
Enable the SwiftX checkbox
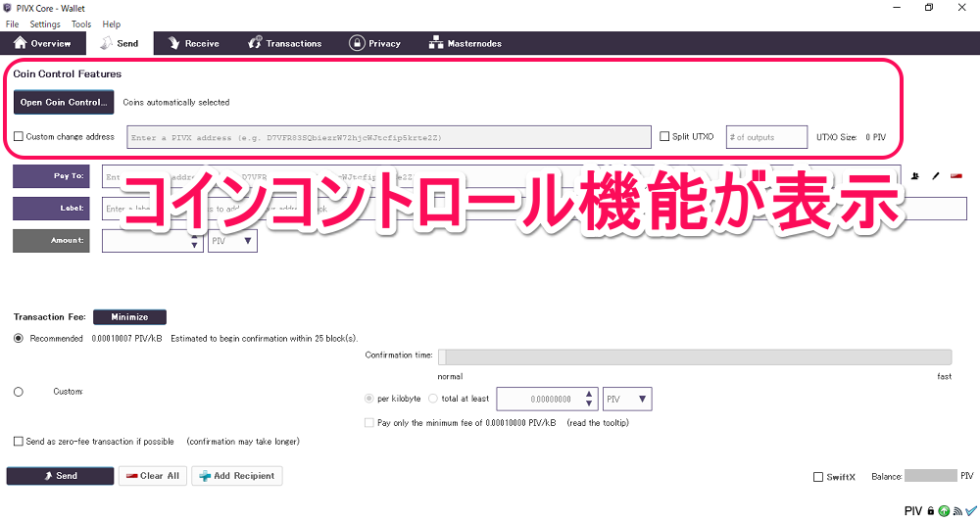818,477
